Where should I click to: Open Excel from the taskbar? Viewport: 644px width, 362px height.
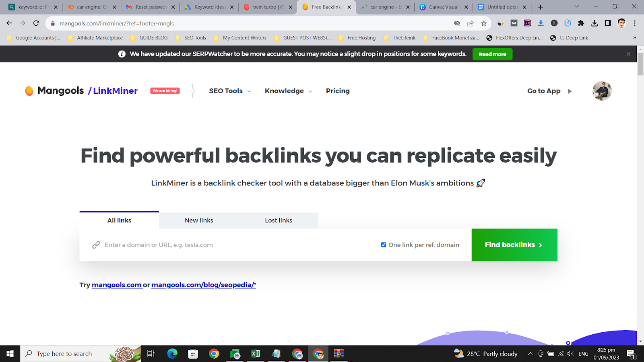coord(256,354)
